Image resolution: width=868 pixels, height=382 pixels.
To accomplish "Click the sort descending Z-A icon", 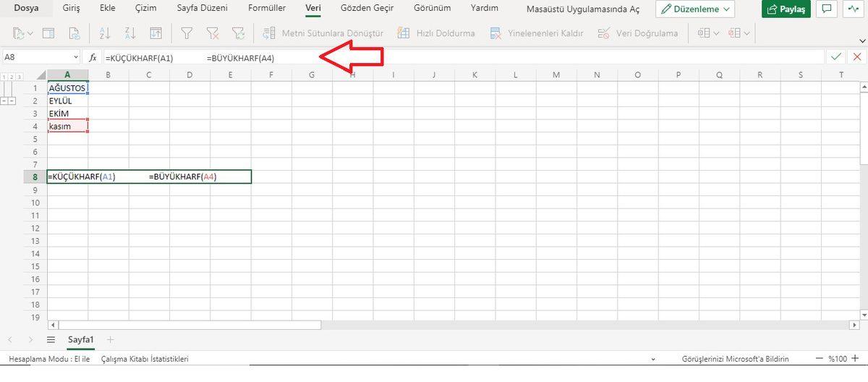I will click(130, 33).
